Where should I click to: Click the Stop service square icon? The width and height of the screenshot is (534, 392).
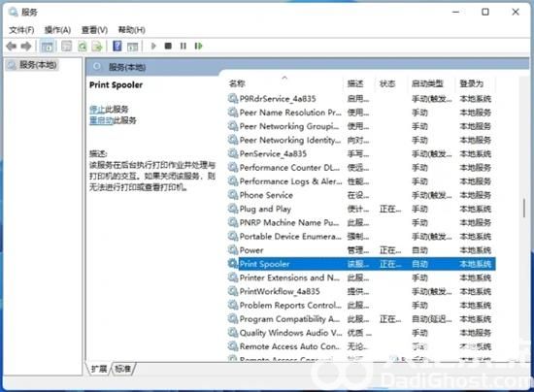168,46
